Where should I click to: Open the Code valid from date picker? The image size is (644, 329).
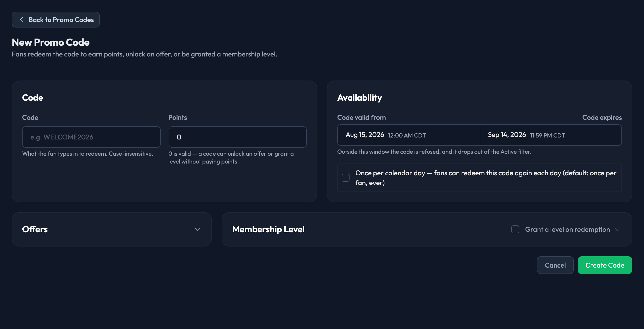(x=409, y=135)
